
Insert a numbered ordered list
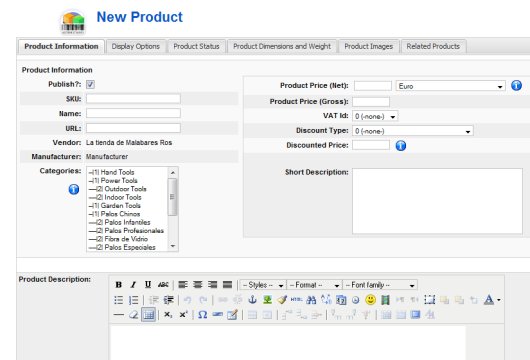tap(134, 300)
